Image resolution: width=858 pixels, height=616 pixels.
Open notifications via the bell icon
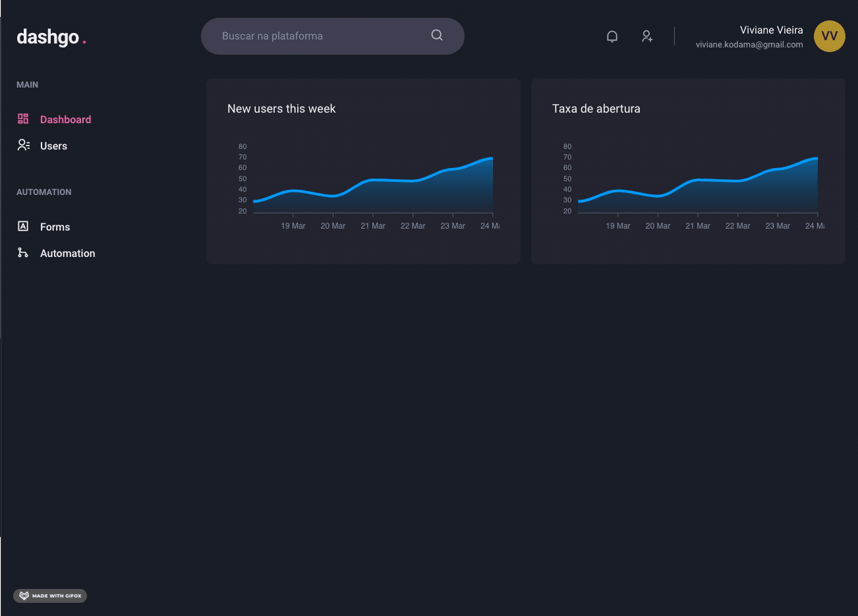612,36
